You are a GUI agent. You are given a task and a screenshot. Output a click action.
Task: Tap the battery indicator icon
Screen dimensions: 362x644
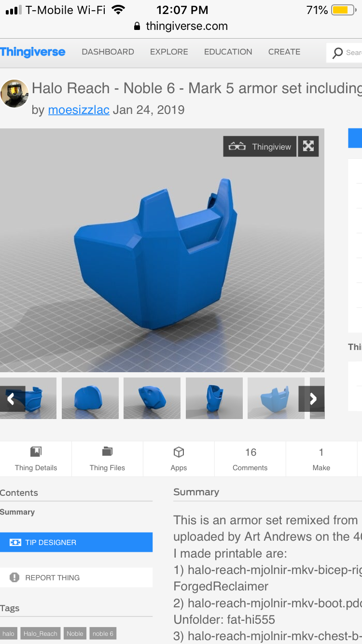343,10
